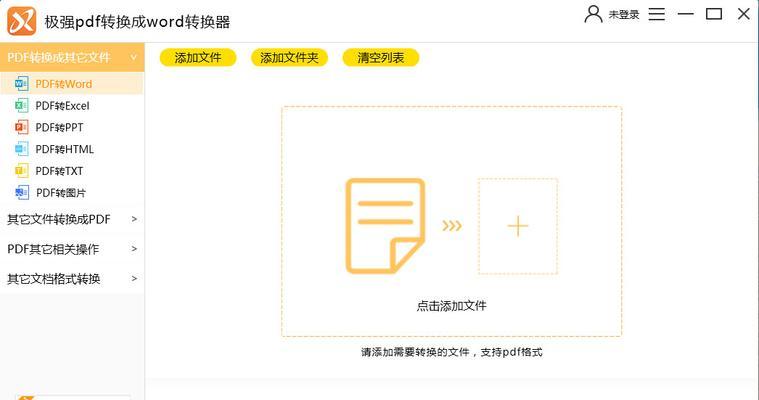The image size is (759, 400).
Task: Expand the 其它文件转换成PDF section
Action: coord(72,219)
